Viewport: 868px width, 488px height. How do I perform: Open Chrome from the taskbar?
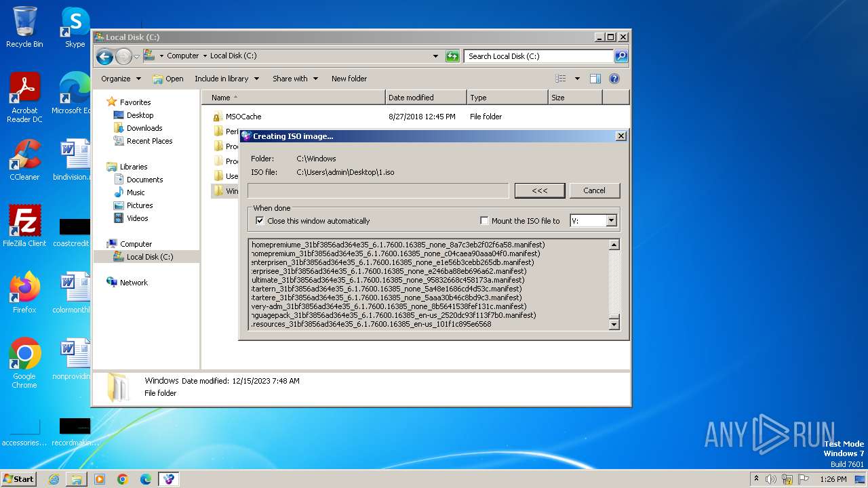(123, 479)
